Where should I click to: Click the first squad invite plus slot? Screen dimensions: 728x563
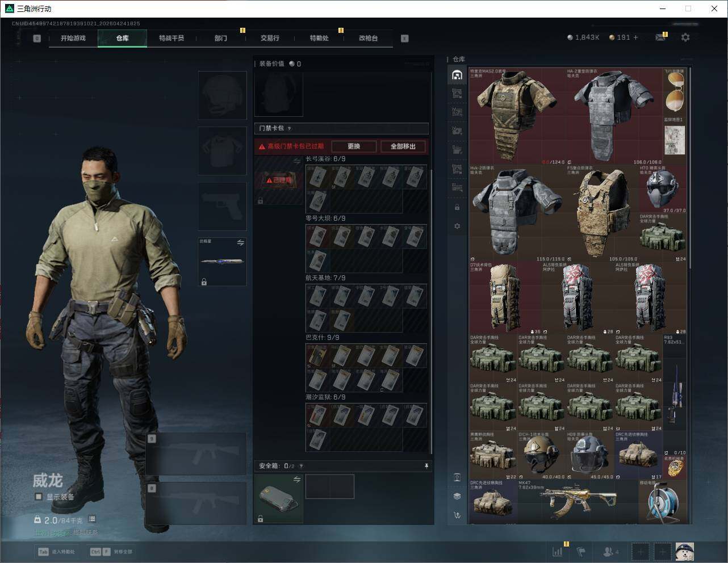(x=640, y=551)
